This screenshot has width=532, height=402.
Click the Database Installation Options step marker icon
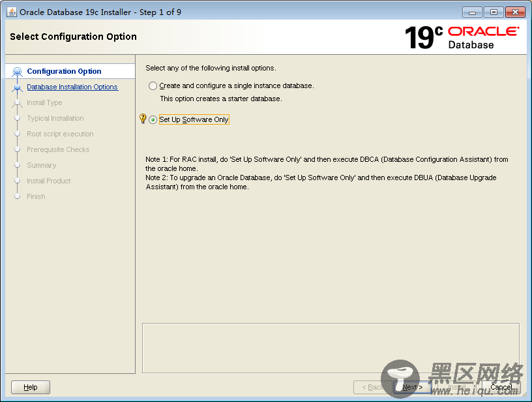click(18, 87)
